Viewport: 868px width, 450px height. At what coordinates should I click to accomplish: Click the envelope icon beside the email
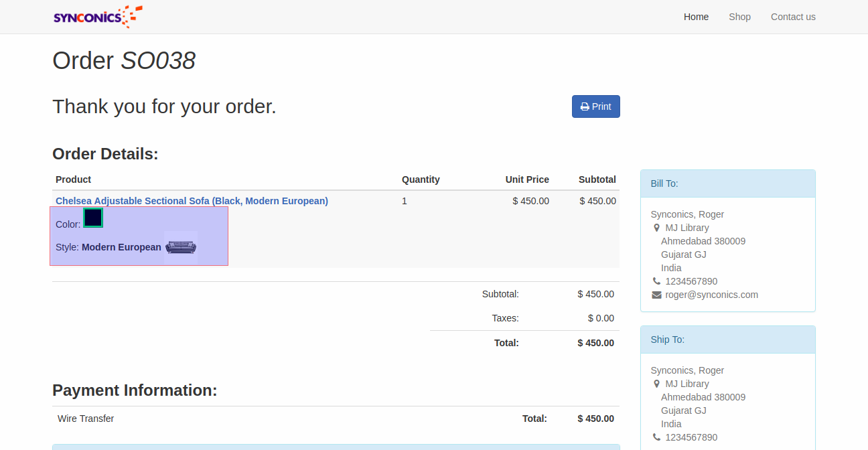(656, 295)
